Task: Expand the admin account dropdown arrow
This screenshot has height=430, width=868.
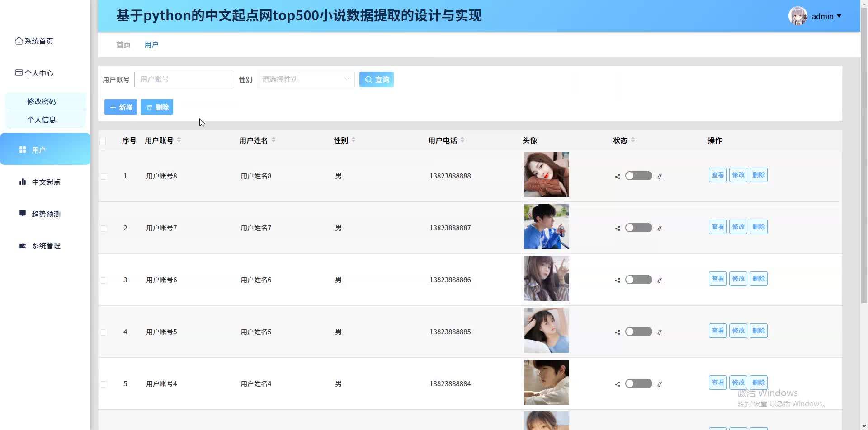Action: tap(839, 16)
